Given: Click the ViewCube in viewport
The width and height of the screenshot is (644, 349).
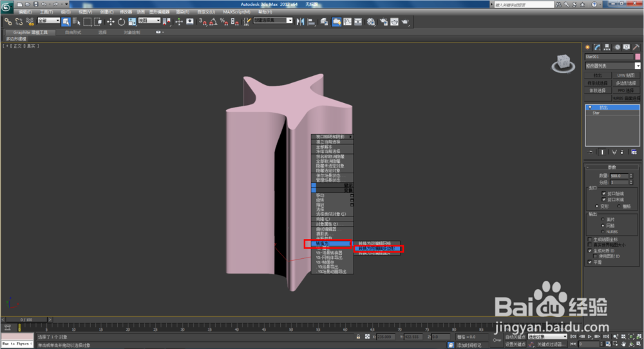Looking at the screenshot, I should pos(563,63).
